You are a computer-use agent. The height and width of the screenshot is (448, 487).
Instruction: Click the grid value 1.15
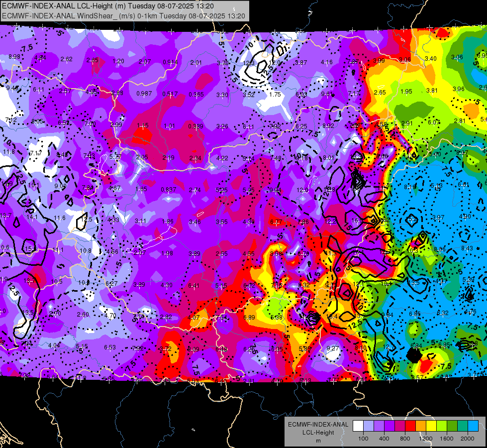click(143, 125)
